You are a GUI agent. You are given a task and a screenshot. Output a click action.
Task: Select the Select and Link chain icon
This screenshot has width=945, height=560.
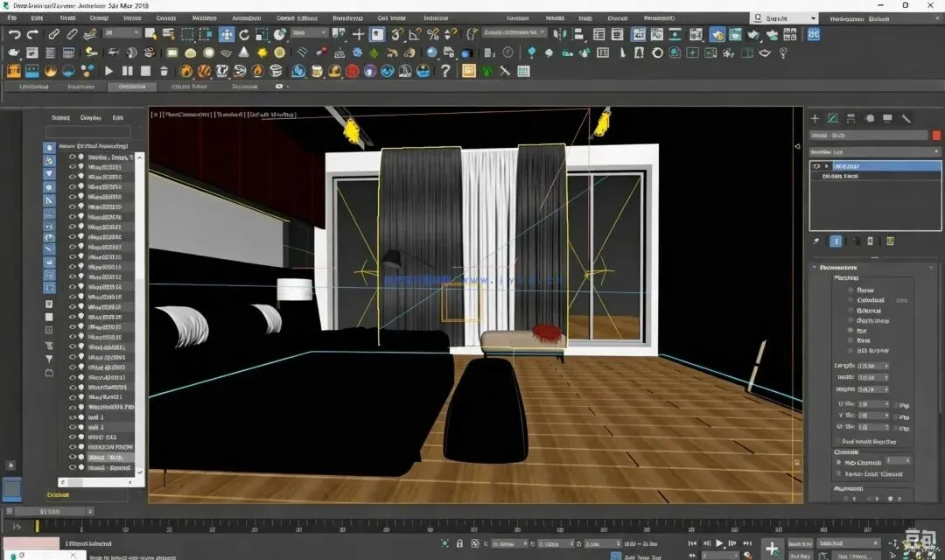53,34
